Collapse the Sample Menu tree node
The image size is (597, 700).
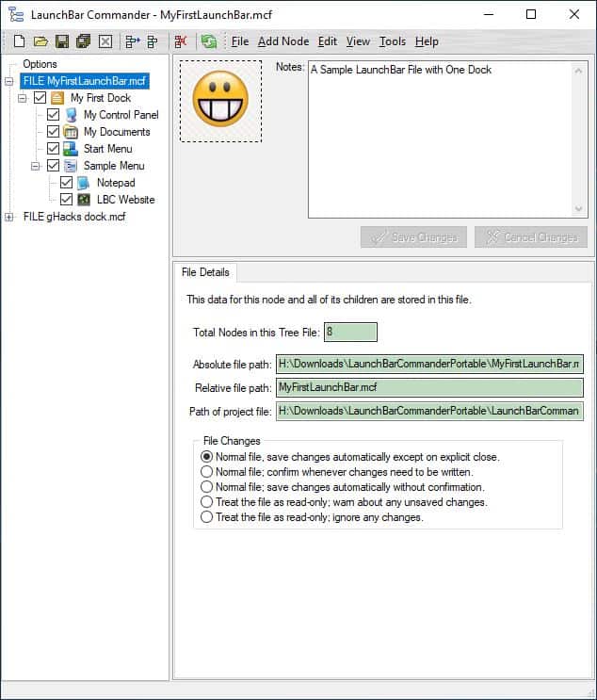35,166
